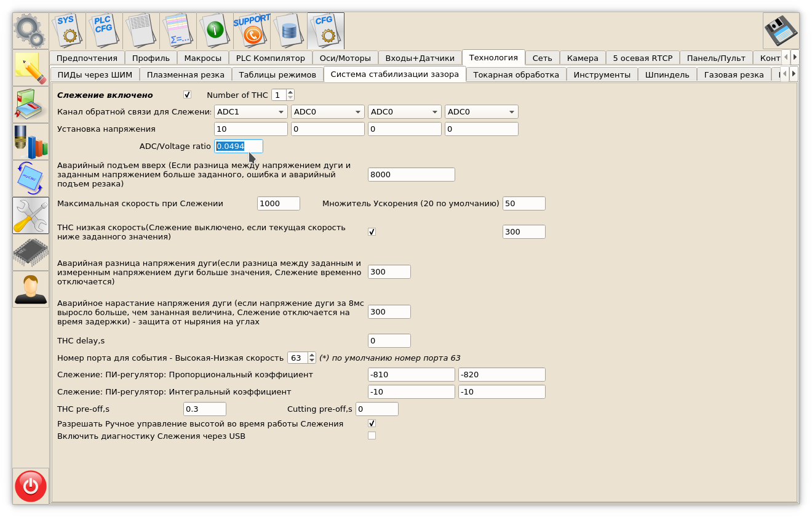Click the first Установка напряжения field (10)
812x517 pixels.
click(251, 129)
